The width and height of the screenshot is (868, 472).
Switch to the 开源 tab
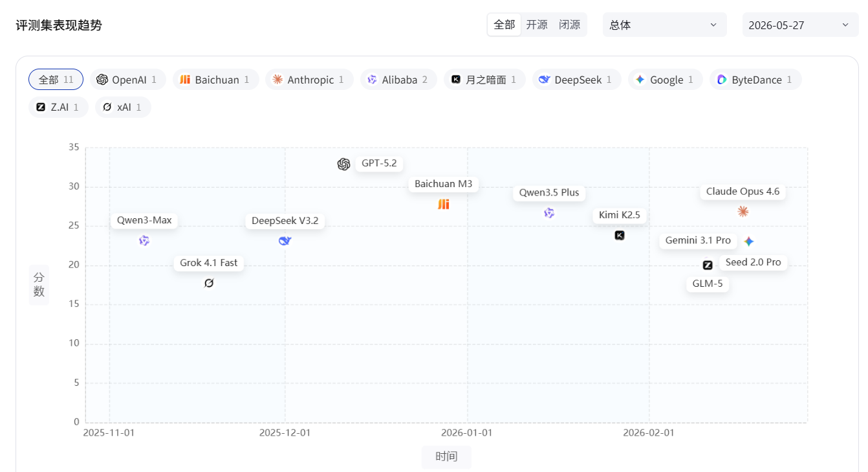coord(537,25)
